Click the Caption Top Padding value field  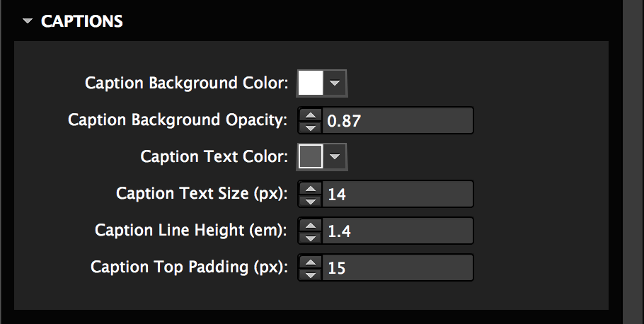tap(397, 267)
